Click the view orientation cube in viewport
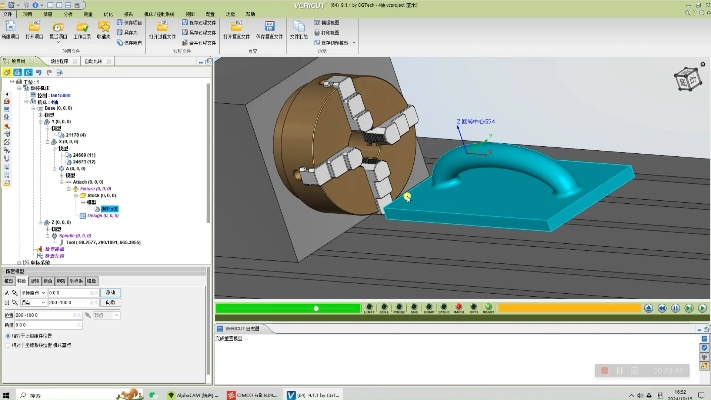The image size is (711, 400). (687, 80)
